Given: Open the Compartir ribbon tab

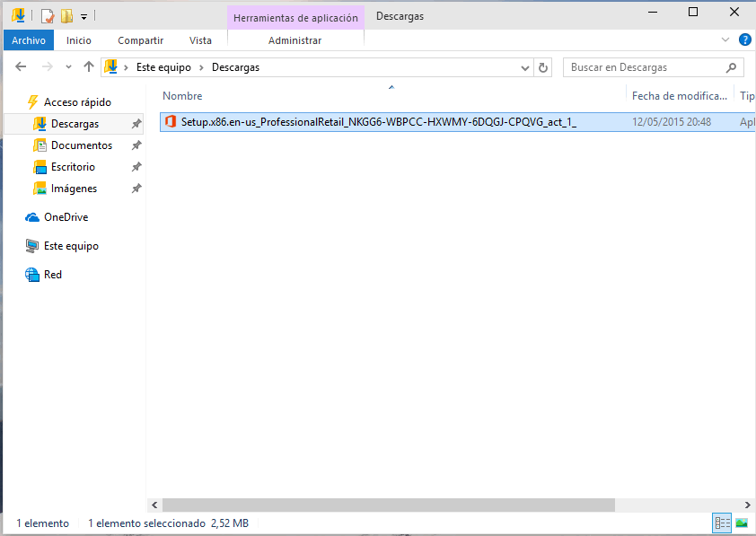Looking at the screenshot, I should pos(140,40).
